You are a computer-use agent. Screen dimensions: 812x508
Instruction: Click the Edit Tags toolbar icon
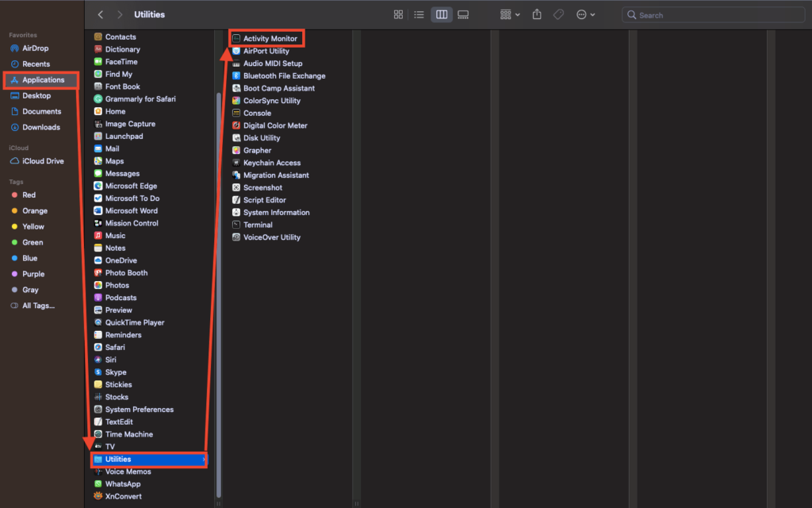(x=558, y=14)
